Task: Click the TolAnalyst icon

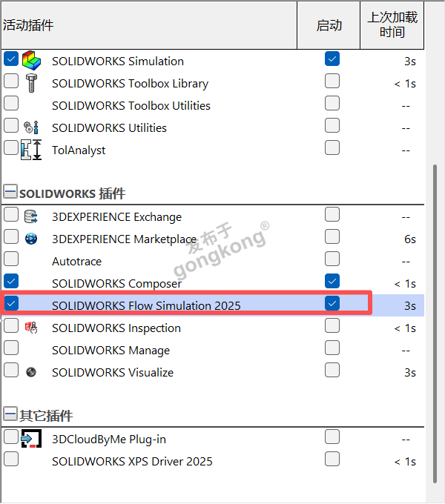Action: pos(31,149)
